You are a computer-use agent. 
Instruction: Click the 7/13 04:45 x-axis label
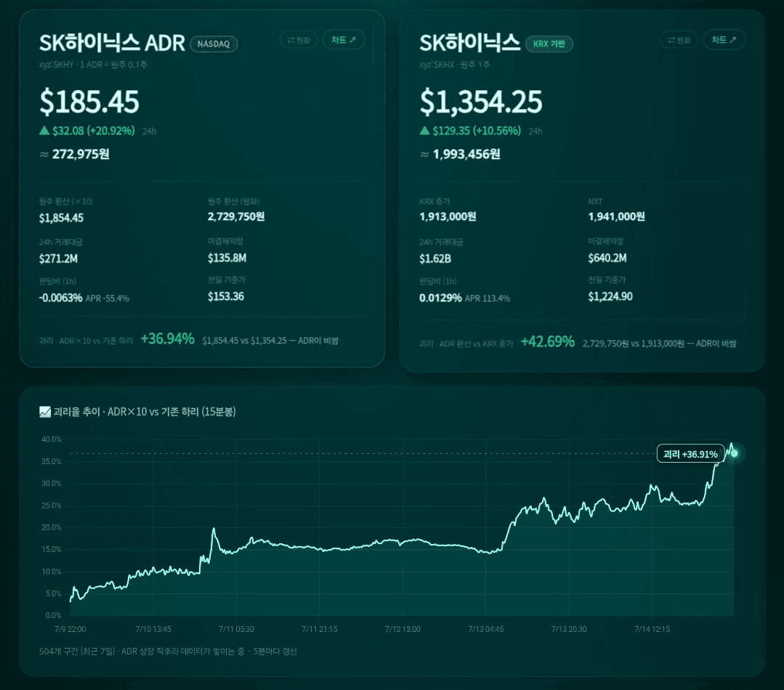click(x=485, y=629)
